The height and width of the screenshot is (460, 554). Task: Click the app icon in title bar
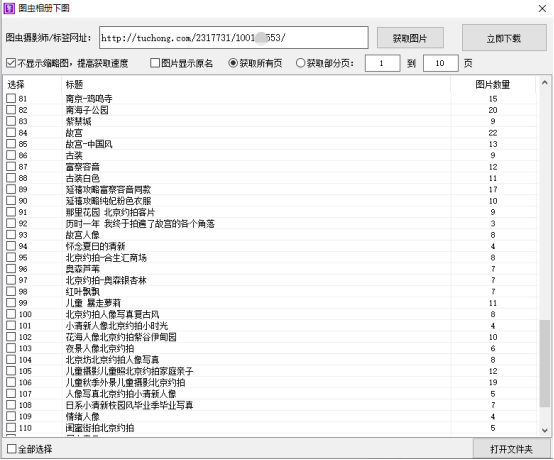[x=9, y=8]
